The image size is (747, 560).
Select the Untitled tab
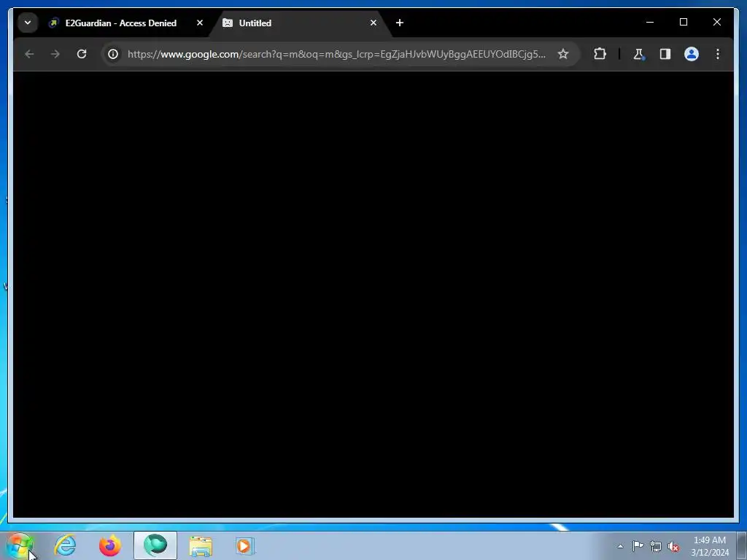300,23
